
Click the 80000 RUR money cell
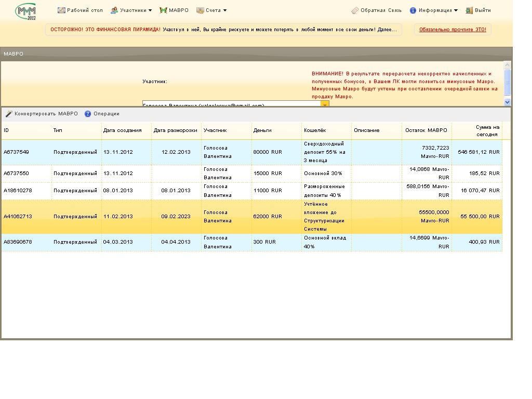pos(276,152)
